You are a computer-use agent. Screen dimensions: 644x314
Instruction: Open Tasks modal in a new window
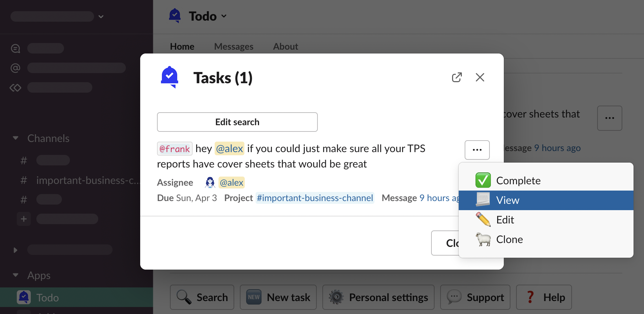tap(457, 77)
